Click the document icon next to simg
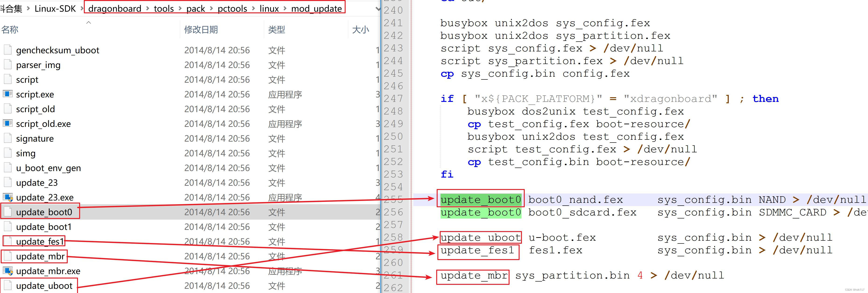 coord(7,153)
